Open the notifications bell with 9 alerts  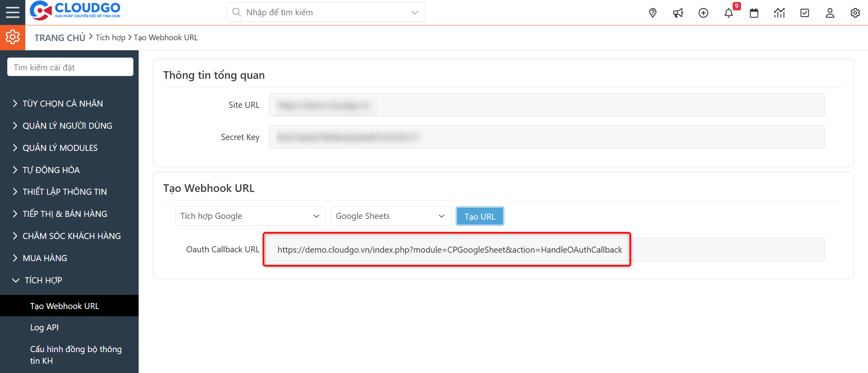click(x=729, y=12)
